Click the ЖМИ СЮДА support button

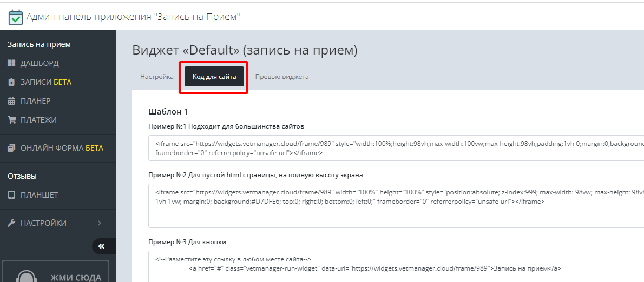pos(56,271)
